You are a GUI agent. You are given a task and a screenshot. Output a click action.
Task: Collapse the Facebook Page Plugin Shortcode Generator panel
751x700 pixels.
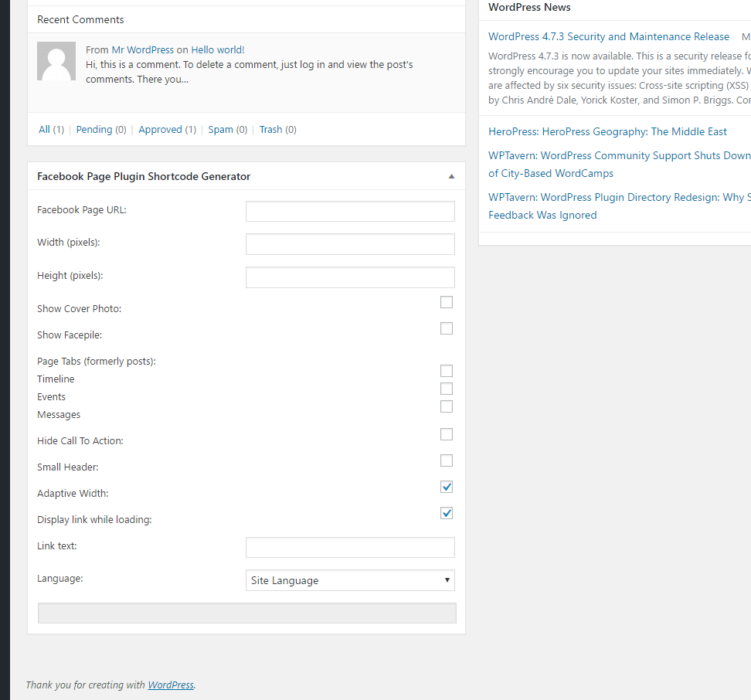tap(451, 177)
